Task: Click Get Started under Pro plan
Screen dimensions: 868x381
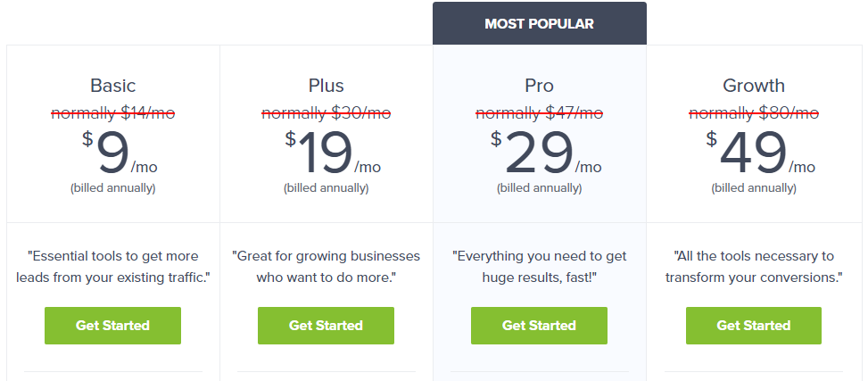Action: 539,326
